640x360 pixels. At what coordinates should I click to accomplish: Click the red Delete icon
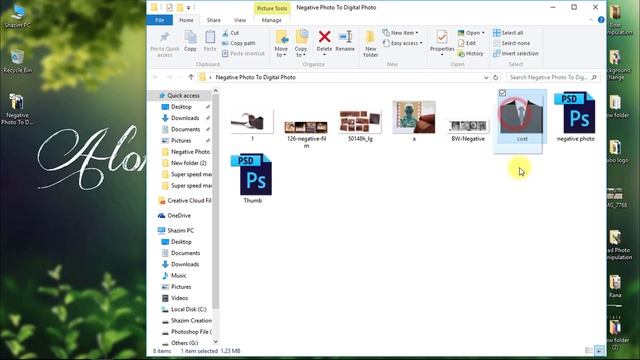coord(324,37)
